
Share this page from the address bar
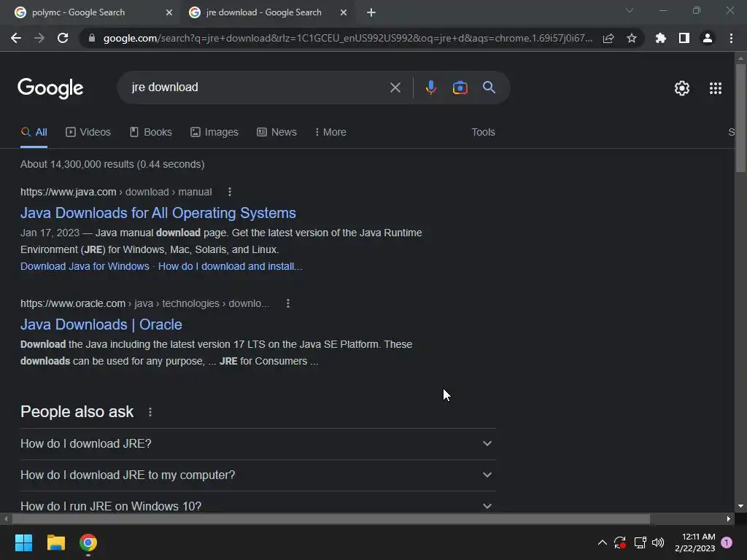pos(608,38)
